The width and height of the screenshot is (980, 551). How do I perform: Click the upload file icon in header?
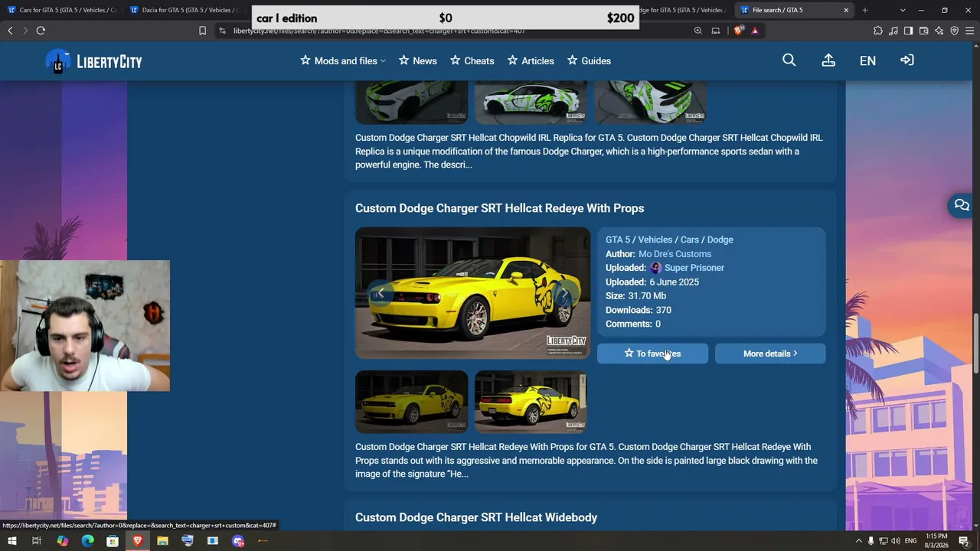828,60
